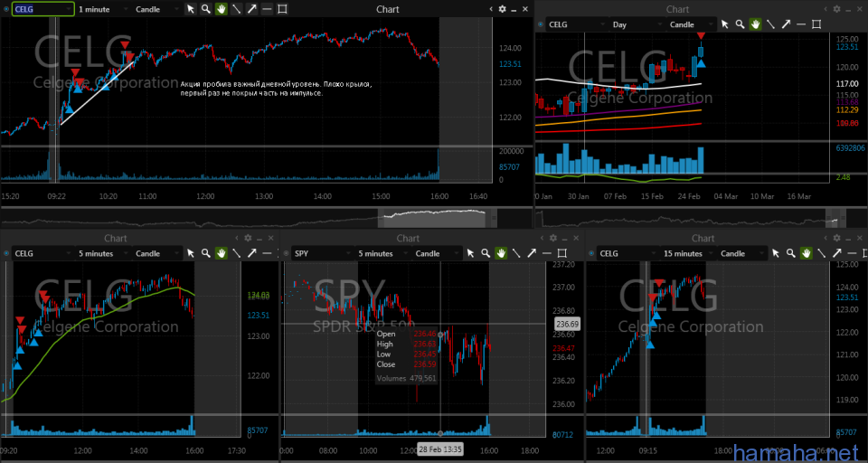868x463 pixels.
Task: Pick the trend line tool in 15 minutes chart
Action: point(821,253)
